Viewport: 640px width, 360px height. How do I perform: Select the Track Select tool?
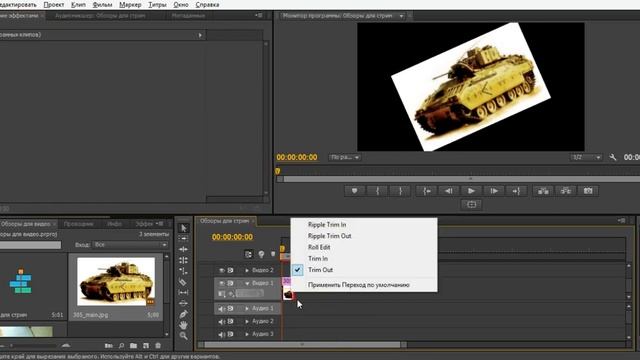point(183,238)
